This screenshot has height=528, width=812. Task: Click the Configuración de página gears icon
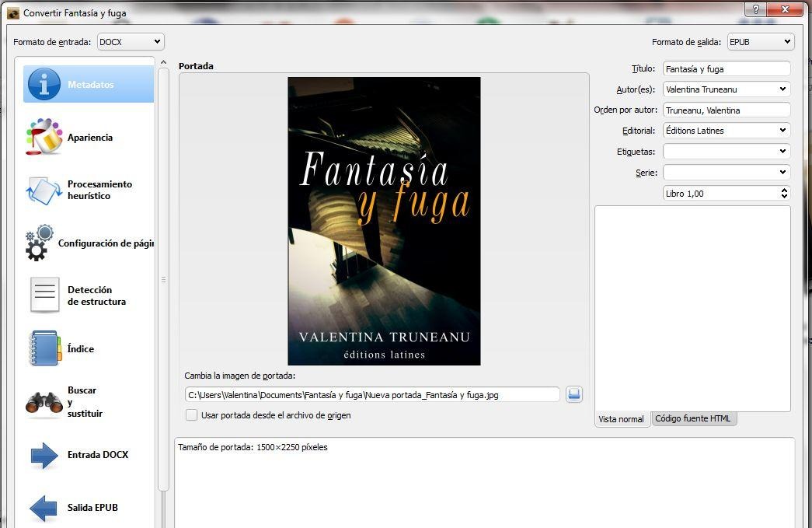[40, 243]
